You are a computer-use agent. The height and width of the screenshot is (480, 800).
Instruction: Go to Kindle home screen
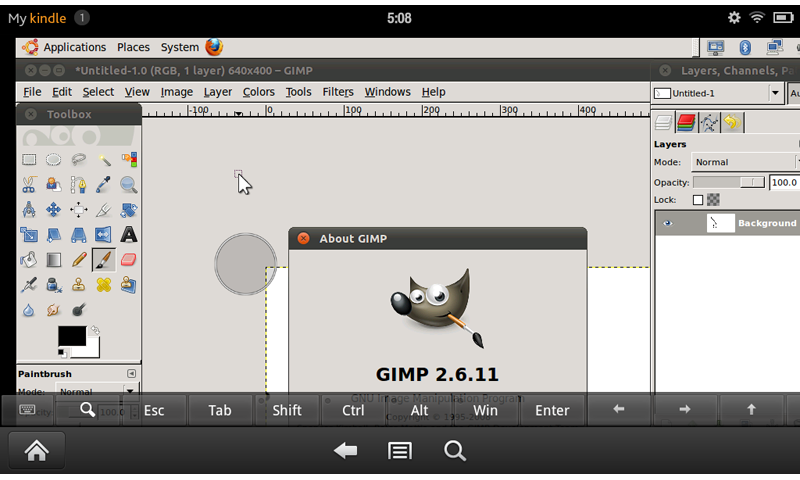coord(37,450)
